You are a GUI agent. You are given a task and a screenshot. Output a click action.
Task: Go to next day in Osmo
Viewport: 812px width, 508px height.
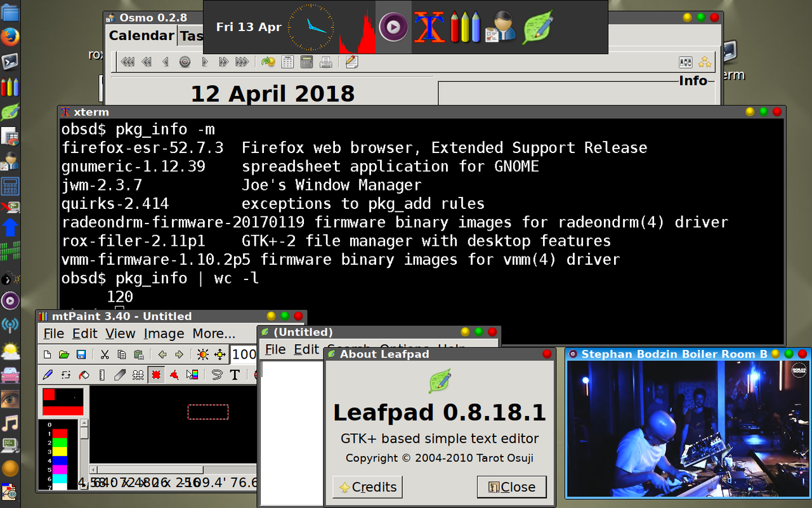[204, 62]
